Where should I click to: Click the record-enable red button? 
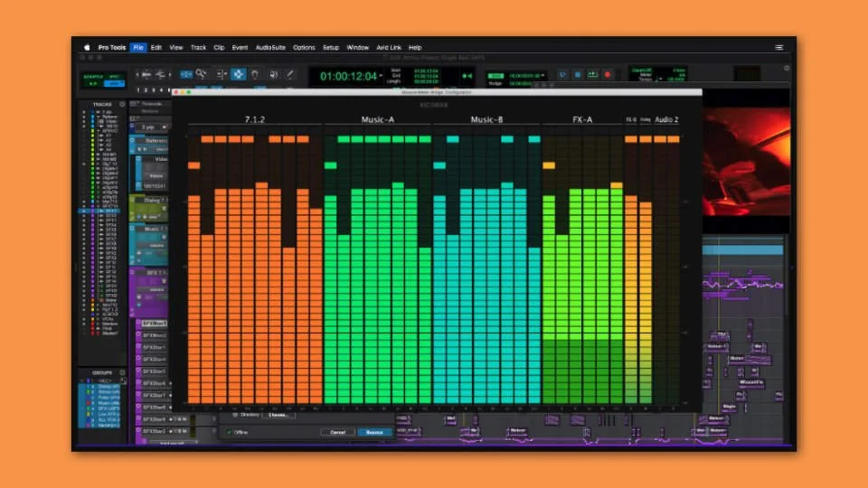(x=608, y=74)
